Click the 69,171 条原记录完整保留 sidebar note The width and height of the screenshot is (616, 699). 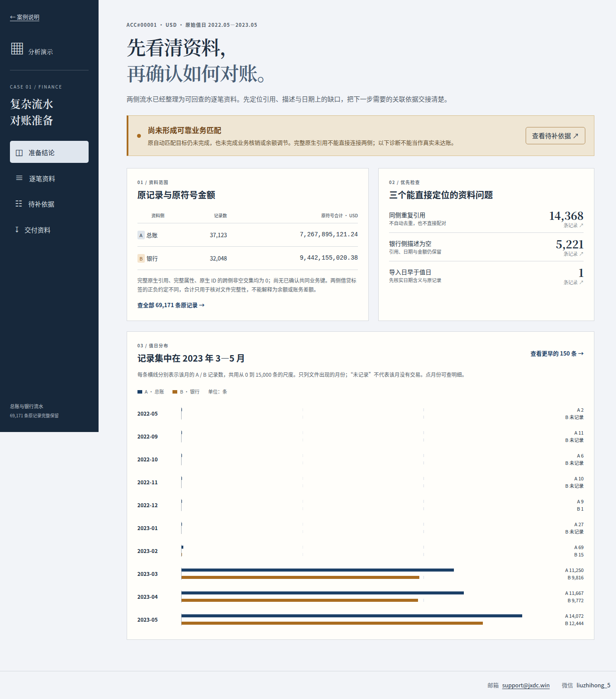pyautogui.click(x=34, y=416)
